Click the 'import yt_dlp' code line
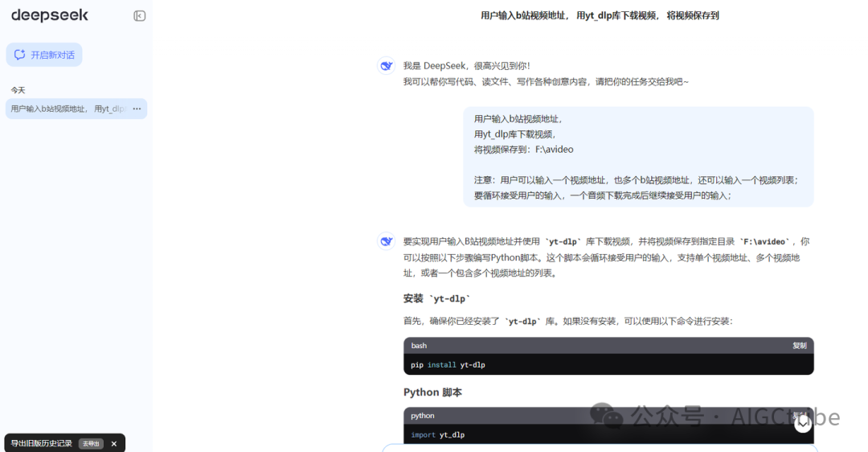The height and width of the screenshot is (452, 868). coord(438,435)
